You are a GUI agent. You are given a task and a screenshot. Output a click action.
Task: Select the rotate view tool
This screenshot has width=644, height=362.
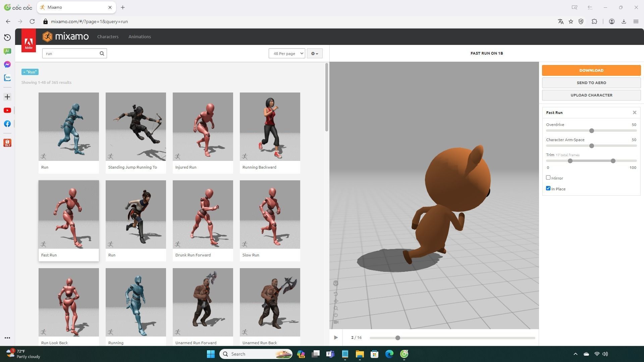[336, 294]
